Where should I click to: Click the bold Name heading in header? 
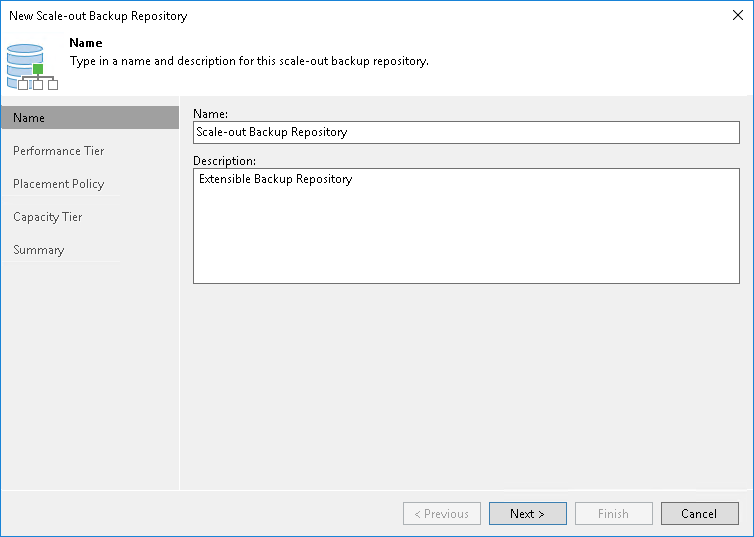pos(86,43)
